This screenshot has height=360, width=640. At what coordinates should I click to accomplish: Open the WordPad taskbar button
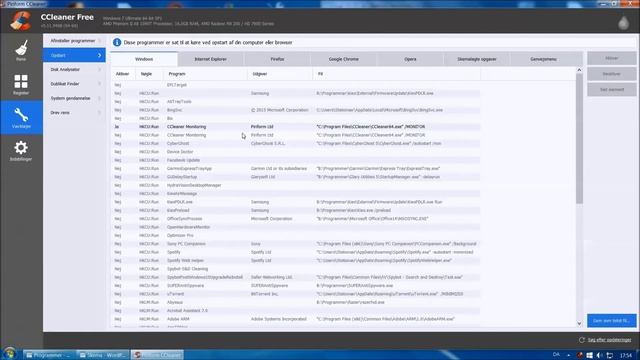(x=103, y=355)
